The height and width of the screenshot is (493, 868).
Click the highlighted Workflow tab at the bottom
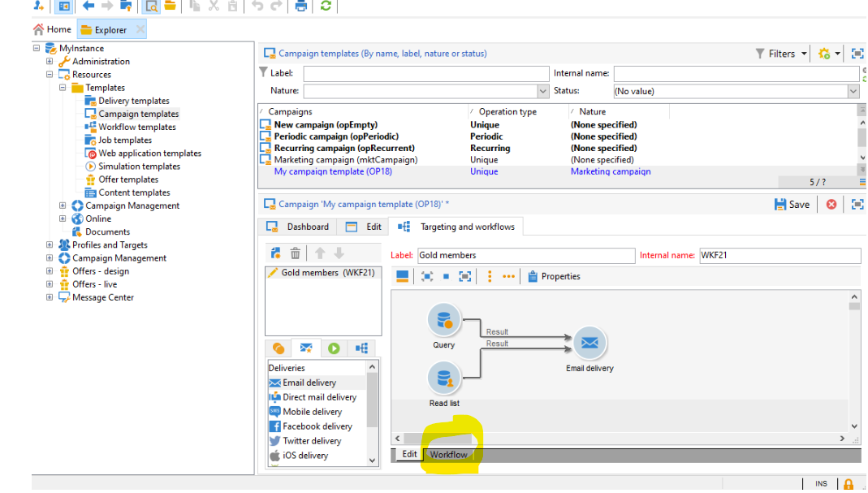449,454
